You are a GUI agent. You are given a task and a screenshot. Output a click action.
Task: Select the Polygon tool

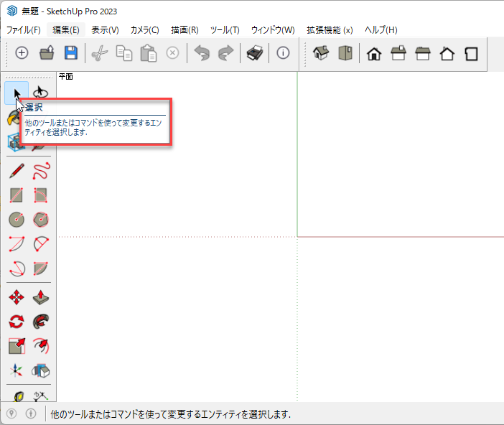click(41, 219)
